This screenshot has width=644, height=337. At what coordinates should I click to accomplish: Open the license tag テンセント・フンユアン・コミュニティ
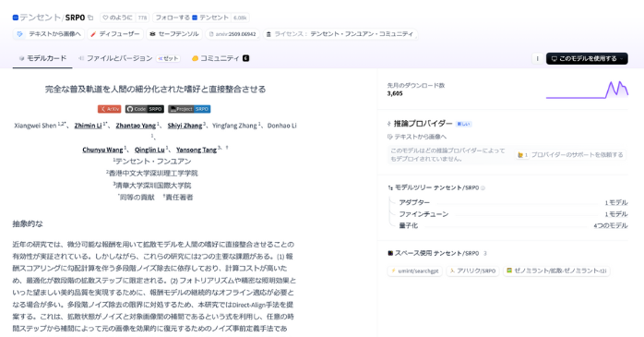pyautogui.click(x=340, y=34)
